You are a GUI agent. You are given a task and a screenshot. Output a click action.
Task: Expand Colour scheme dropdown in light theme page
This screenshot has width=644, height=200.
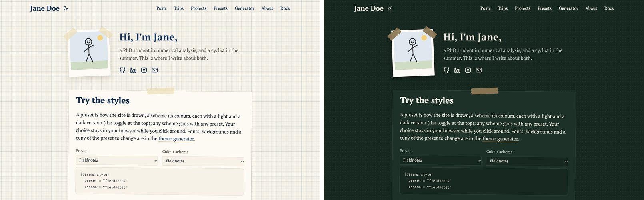point(203,161)
